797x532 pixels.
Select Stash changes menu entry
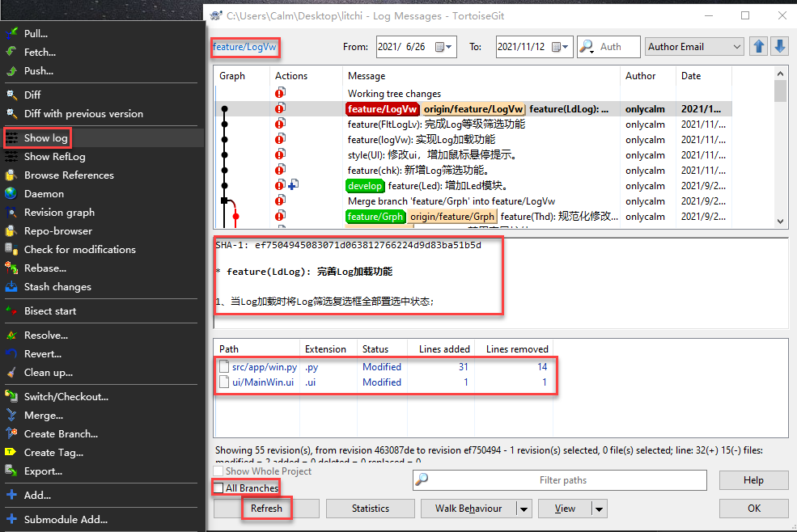104,286
